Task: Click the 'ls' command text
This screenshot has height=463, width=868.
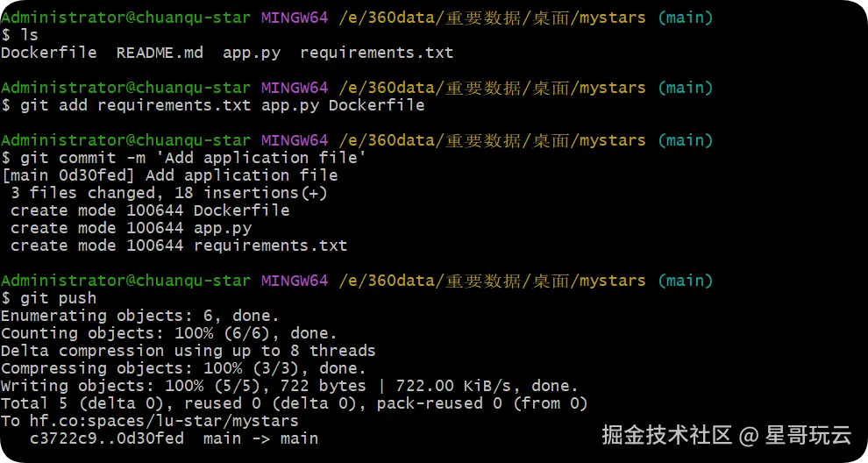Action: [x=29, y=35]
